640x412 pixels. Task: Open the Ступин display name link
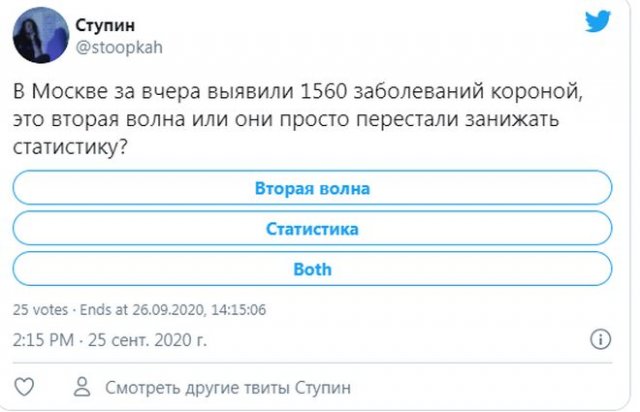[x=104, y=22]
